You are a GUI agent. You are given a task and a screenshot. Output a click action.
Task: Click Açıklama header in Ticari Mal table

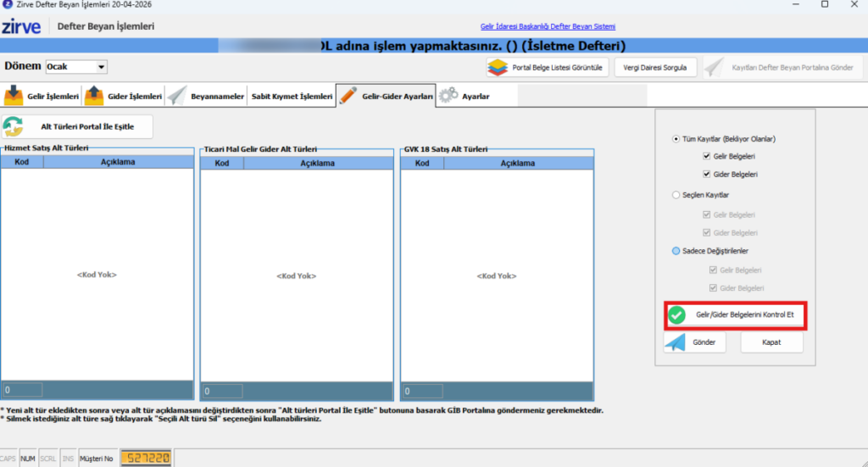318,164
